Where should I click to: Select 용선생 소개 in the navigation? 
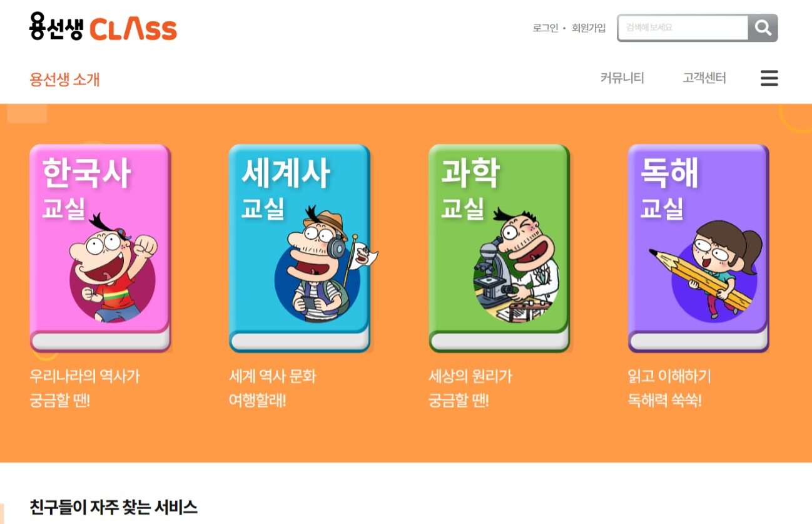64,80
